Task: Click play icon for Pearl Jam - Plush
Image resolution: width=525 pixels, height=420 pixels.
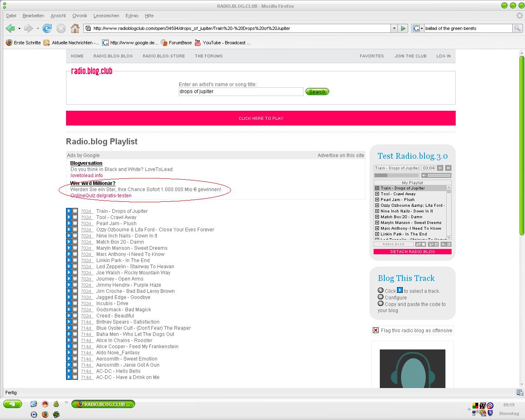Action: tap(69, 223)
